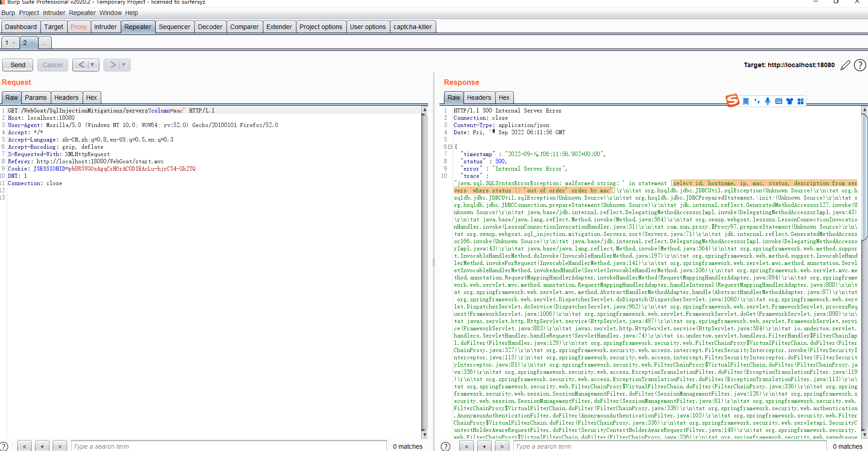This screenshot has width=868, height=451.
Task: Go forward to next request in history
Action: click(113, 65)
